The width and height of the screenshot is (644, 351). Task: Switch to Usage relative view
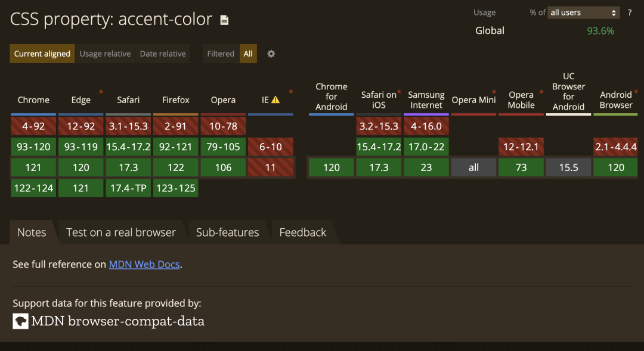[x=105, y=54]
